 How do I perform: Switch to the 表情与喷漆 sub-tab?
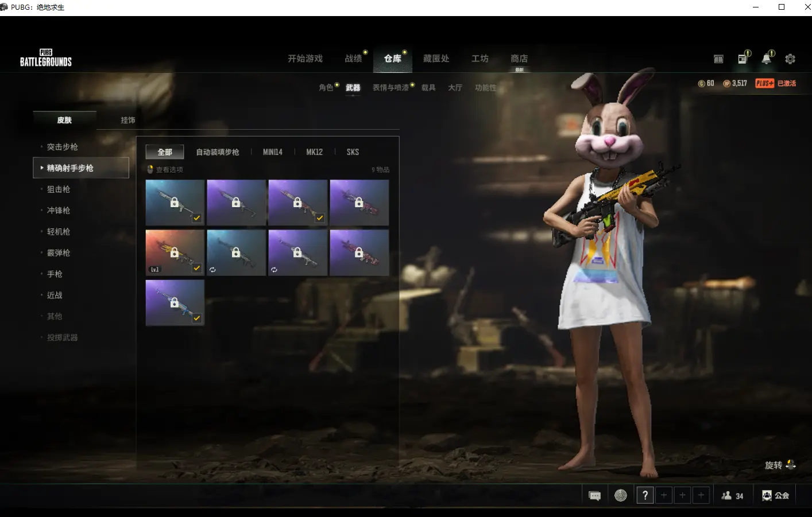pos(391,88)
